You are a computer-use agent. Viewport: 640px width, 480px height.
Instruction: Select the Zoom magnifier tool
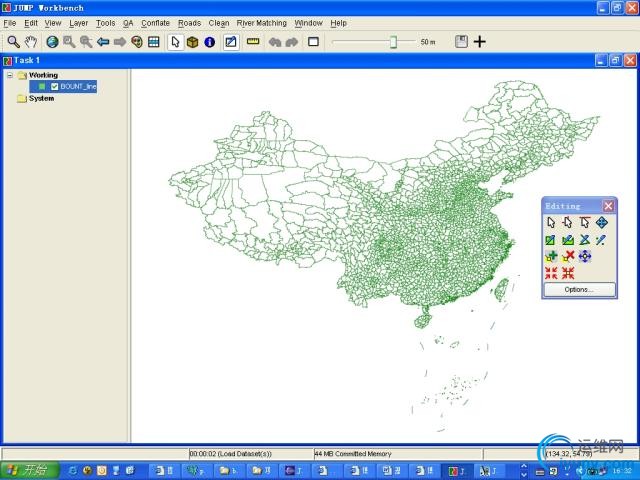13,42
